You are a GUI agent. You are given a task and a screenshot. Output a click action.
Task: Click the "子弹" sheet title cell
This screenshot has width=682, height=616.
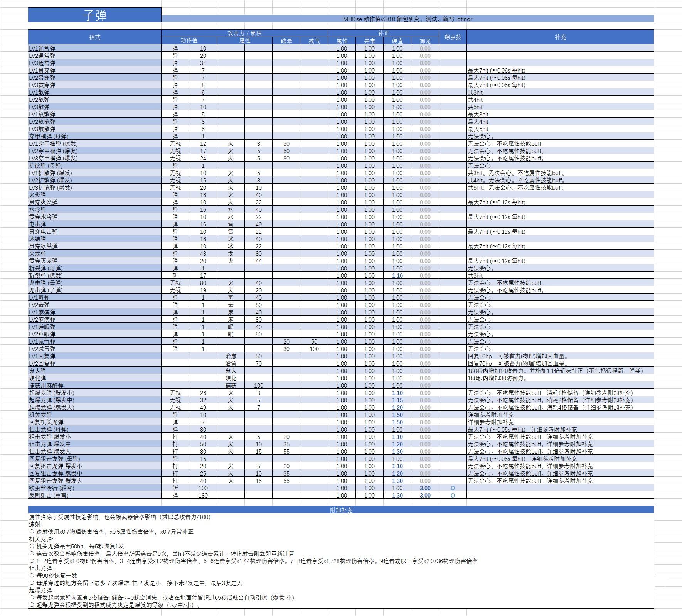click(x=94, y=15)
